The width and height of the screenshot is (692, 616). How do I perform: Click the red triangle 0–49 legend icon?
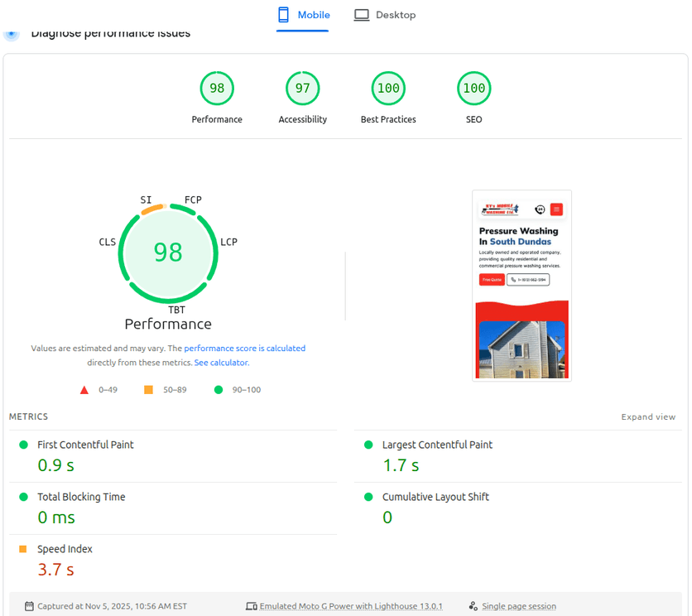[x=84, y=389]
